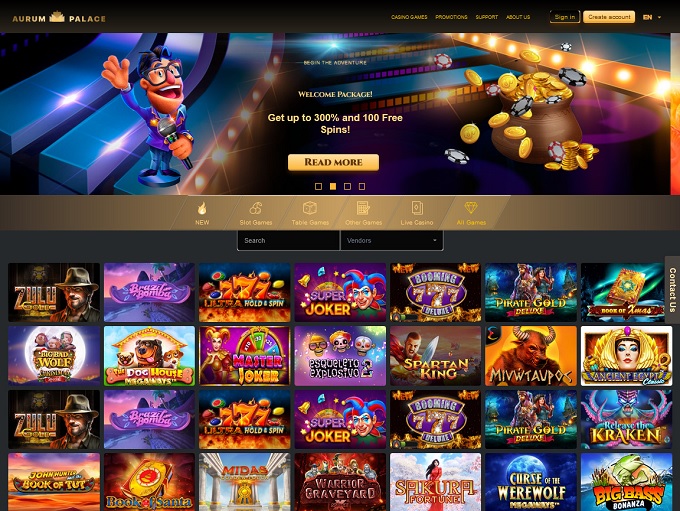Open the Spartan King game thumbnail
Viewport: 680px width, 511px height.
point(435,356)
